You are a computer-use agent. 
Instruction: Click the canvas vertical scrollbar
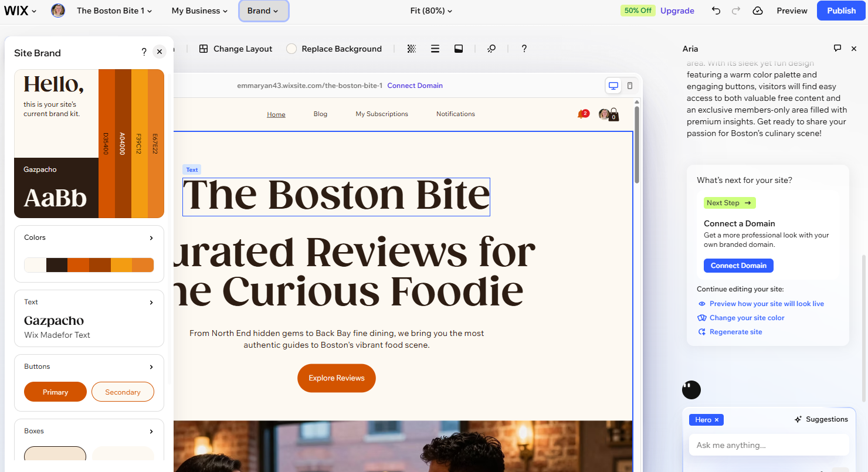point(637,144)
